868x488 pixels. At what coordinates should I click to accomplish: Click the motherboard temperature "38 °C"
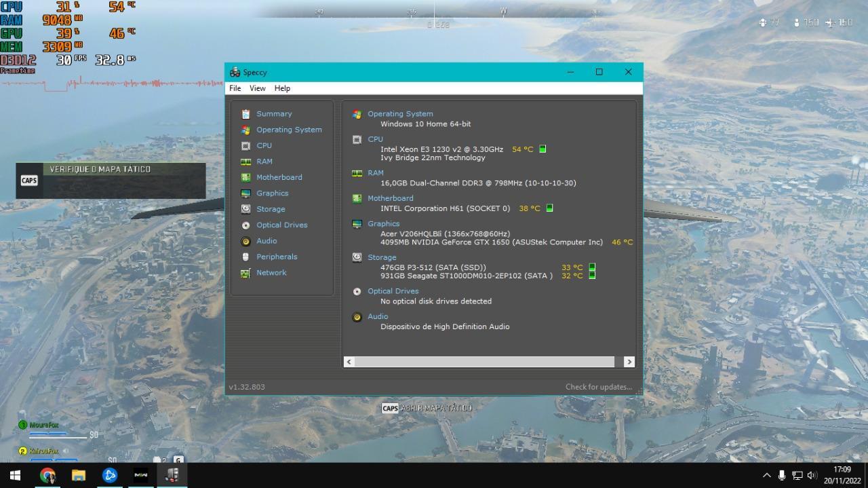click(530, 208)
